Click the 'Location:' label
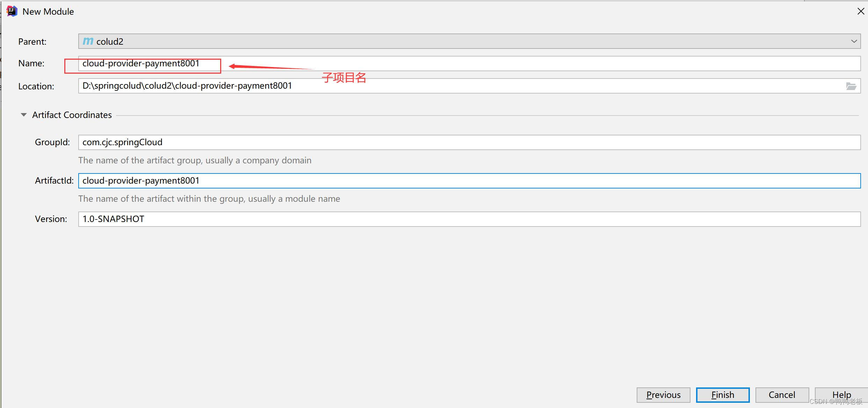This screenshot has width=868, height=408. coord(36,86)
